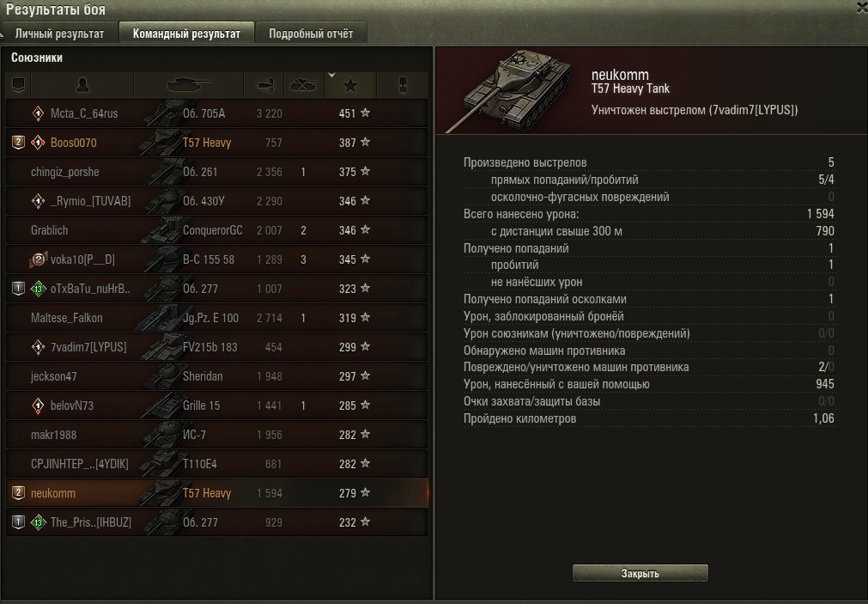Click clan emblem beside oTxBaTu_nuHrB..
The width and height of the screenshot is (868, 604).
pos(38,289)
